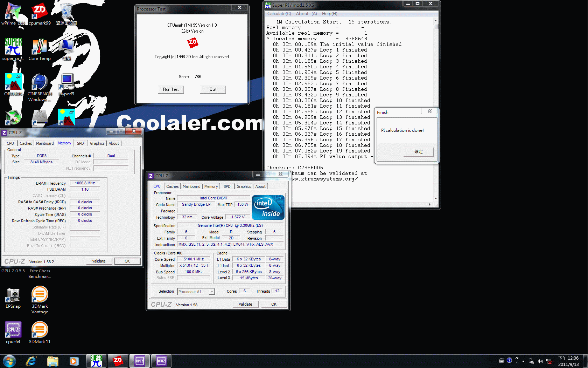Image resolution: width=588 pixels, height=368 pixels.
Task: Click the network icon with red X
Action: pos(549,361)
